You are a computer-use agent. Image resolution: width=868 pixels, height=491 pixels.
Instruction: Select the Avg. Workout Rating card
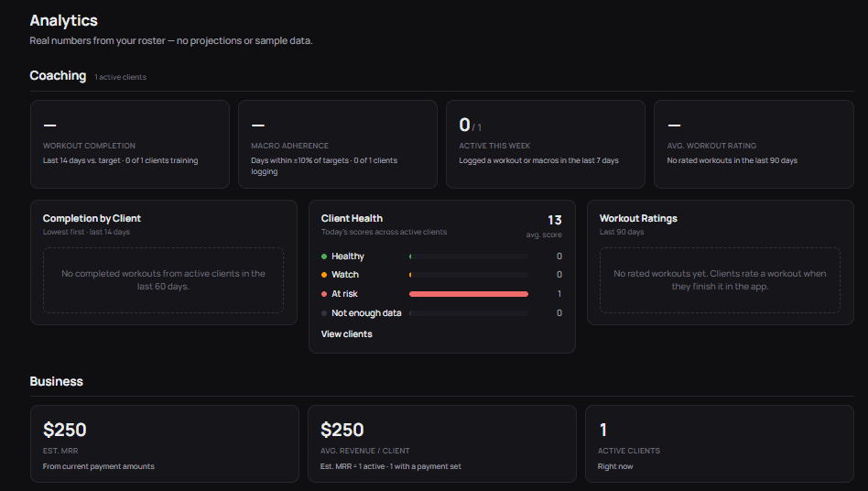pyautogui.click(x=754, y=144)
